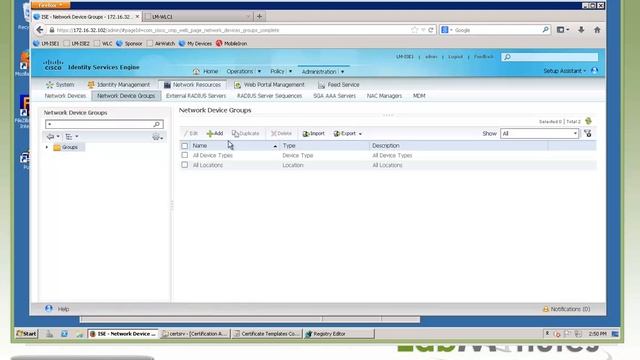This screenshot has height=360, width=640.
Task: Switch to the Identity Management tab
Action: 119,84
